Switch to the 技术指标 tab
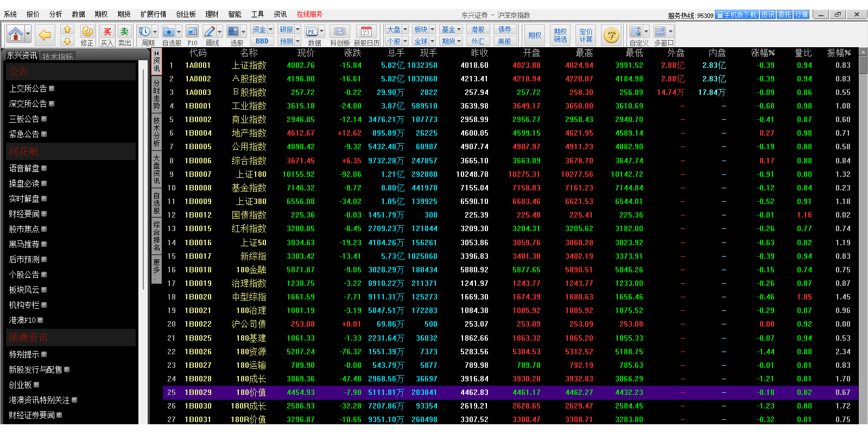 click(58, 56)
